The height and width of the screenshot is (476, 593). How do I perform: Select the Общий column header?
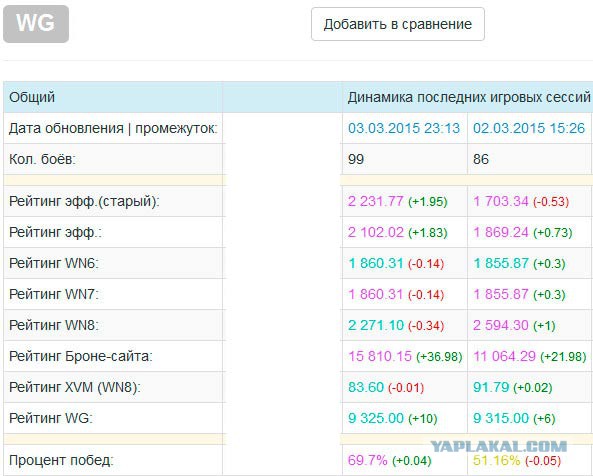[x=32, y=97]
